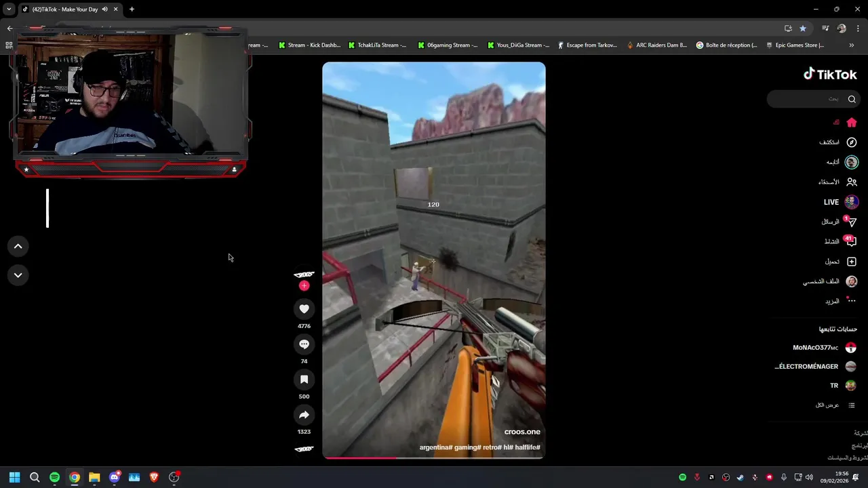868x488 pixels.
Task: Open Discord from the taskbar
Action: click(x=115, y=477)
